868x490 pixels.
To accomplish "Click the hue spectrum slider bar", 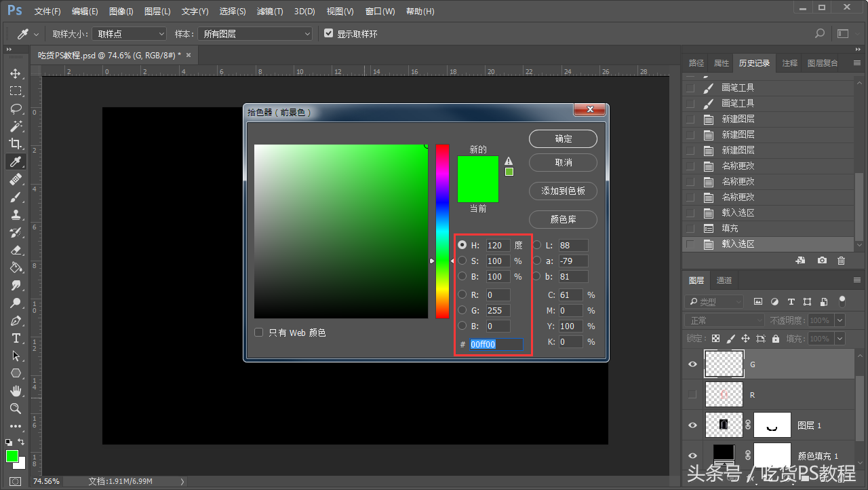I will [442, 231].
